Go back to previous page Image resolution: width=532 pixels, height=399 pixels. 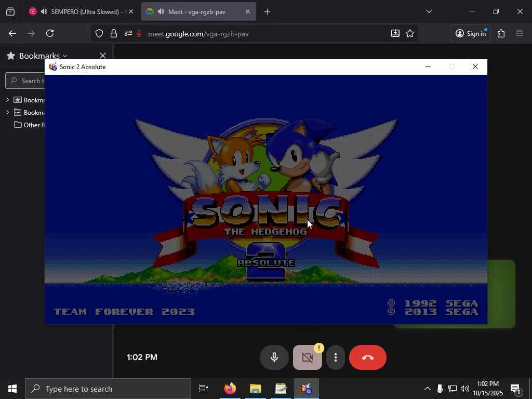(x=12, y=33)
